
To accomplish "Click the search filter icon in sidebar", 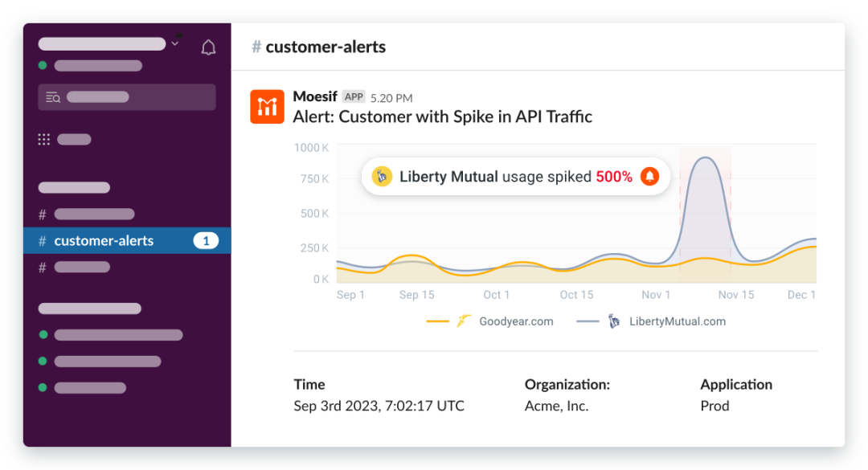I will pos(52,97).
